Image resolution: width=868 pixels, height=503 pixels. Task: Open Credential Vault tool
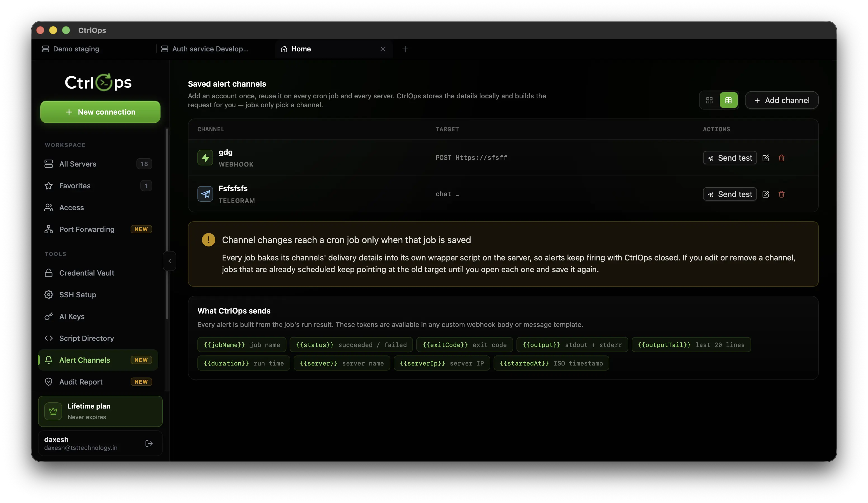[x=98, y=273]
